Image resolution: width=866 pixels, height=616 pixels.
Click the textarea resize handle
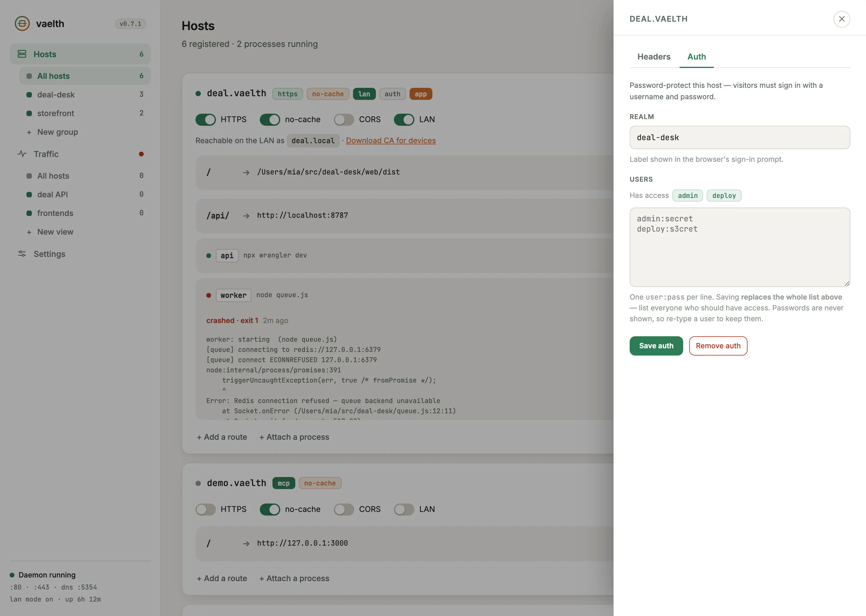847,283
